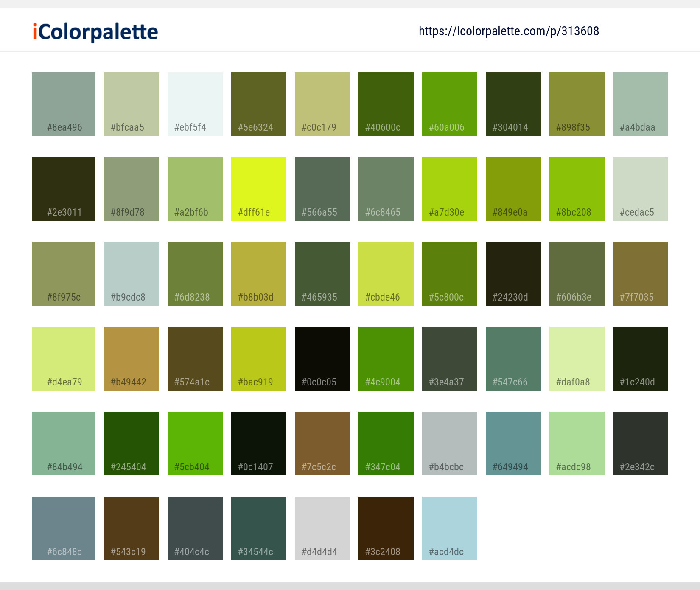Select the #a4bdaa swatch
Viewport: 700px width, 590px height.
[641, 104]
